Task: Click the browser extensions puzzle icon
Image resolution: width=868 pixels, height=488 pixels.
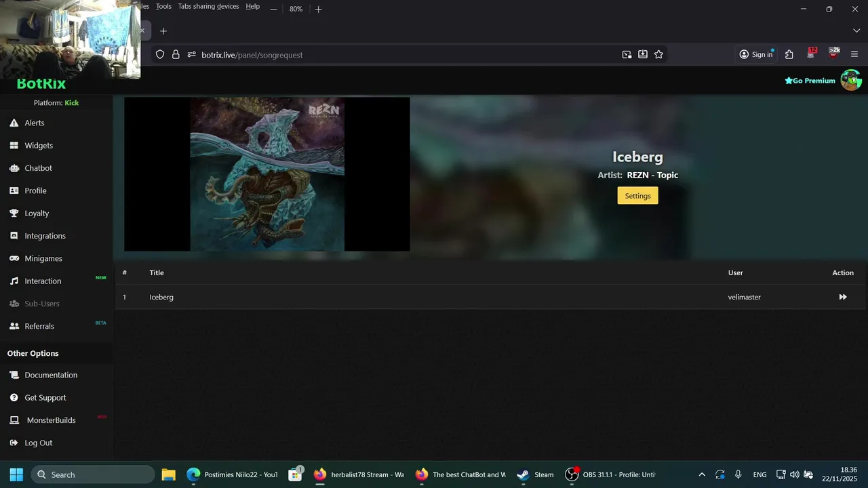Action: click(x=789, y=54)
